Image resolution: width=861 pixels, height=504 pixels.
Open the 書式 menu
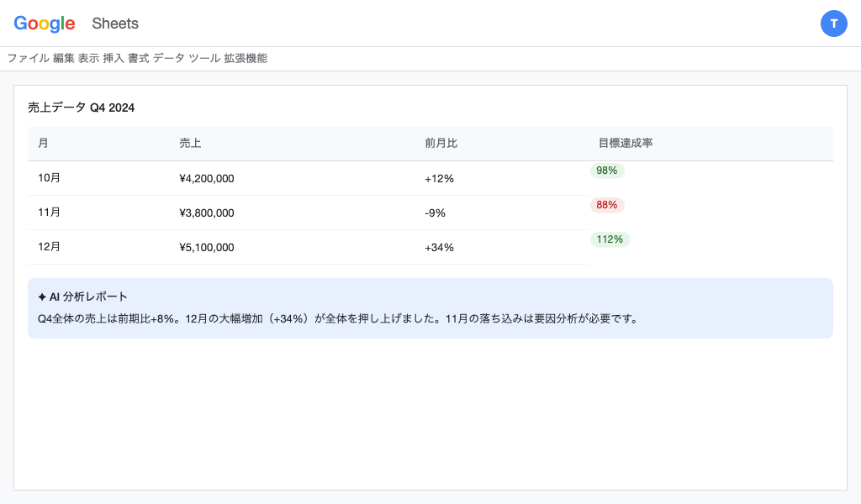pyautogui.click(x=139, y=58)
